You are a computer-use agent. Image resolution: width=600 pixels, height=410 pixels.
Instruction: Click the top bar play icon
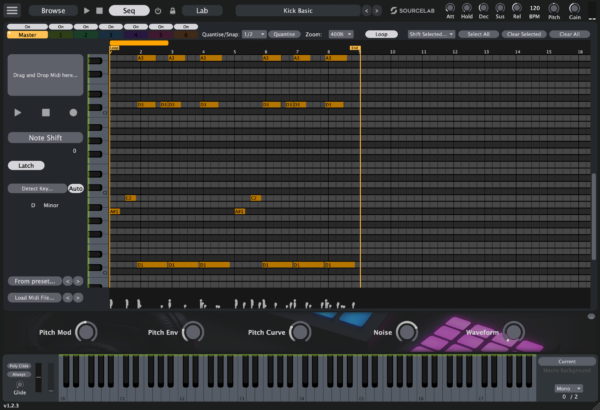[x=86, y=11]
